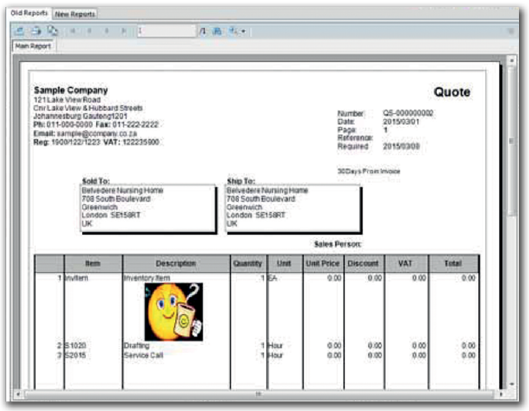Viewport: 529px width, 411px height.
Task: Click the Unit column header
Action: point(284,264)
